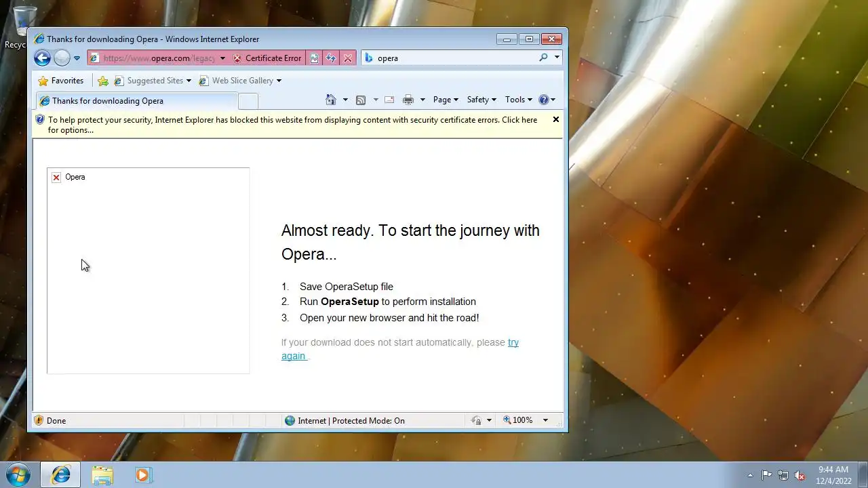Click 'Done' status text
The image size is (868, 488).
point(56,421)
